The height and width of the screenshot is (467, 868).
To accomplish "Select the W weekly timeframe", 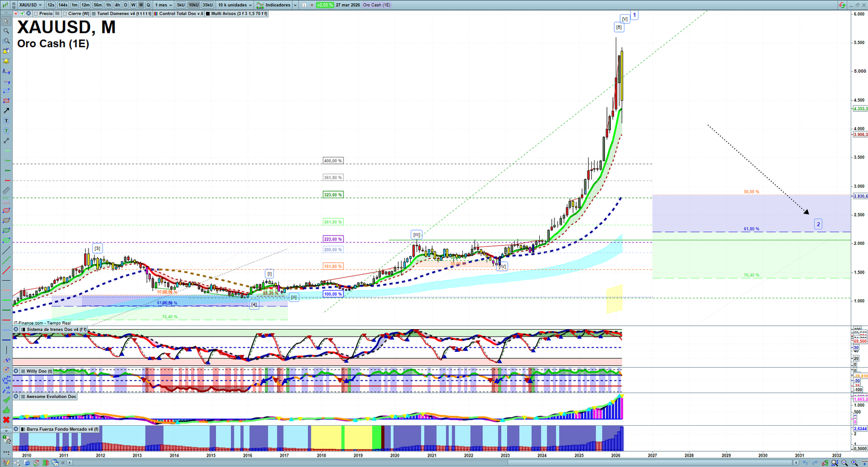I will click(133, 5).
